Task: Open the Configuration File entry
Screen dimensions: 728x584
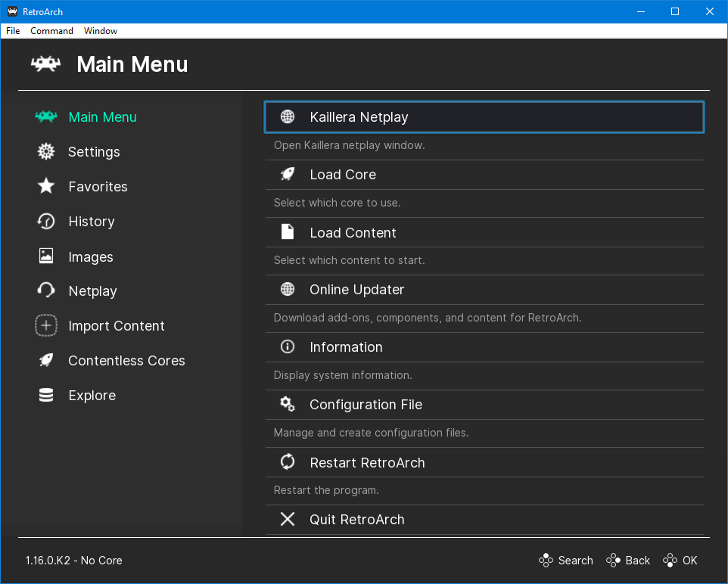Action: coord(484,405)
